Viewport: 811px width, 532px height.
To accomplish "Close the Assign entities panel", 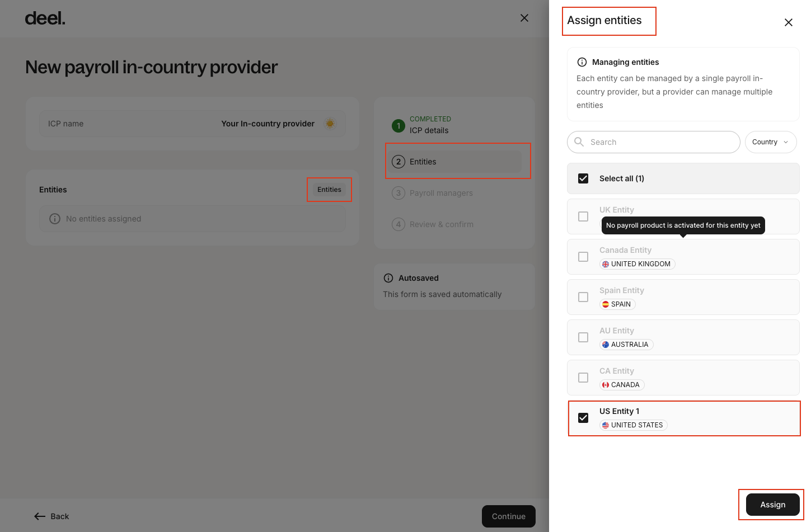I will (788, 22).
